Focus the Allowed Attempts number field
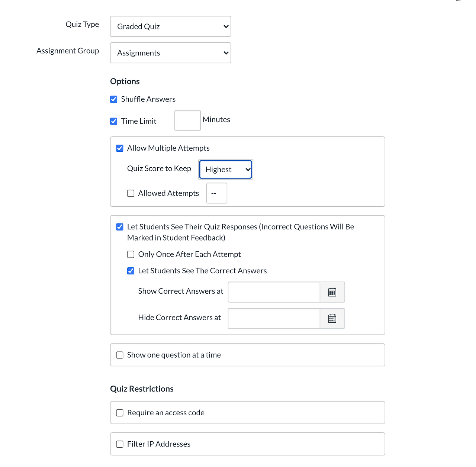The image size is (476, 467). [x=216, y=193]
